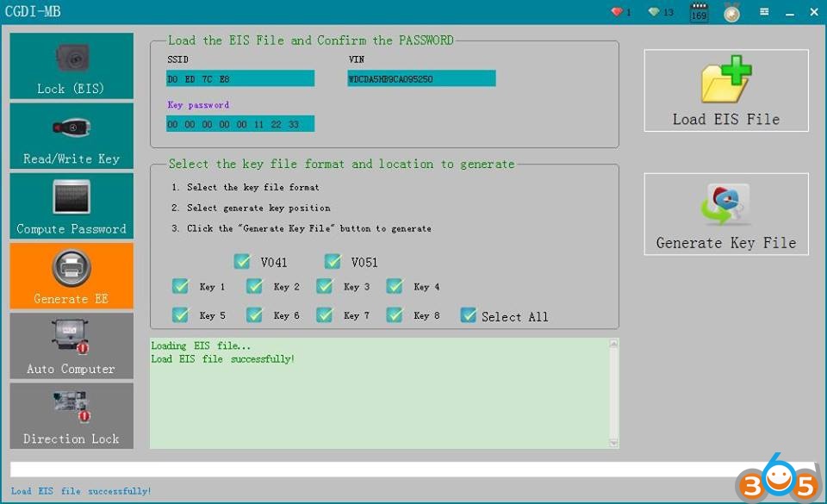
Task: Click the green diamond icon in title bar
Action: [655, 12]
